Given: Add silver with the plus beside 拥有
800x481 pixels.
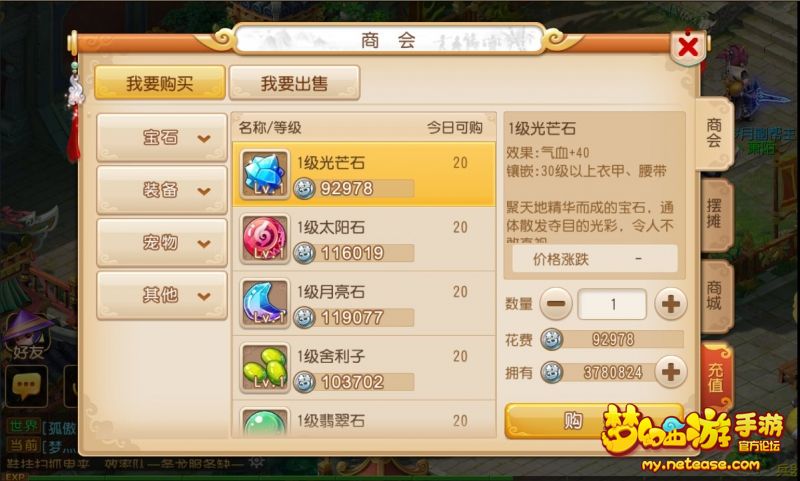Looking at the screenshot, I should coord(670,372).
